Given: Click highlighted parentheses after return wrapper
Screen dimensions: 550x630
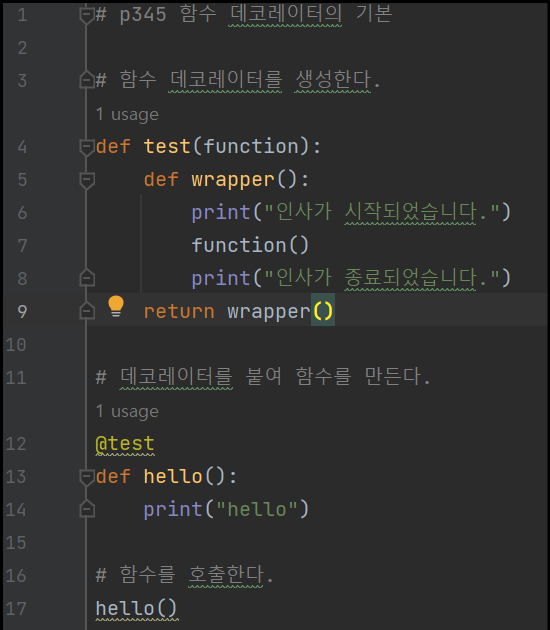Looking at the screenshot, I should 323,311.
